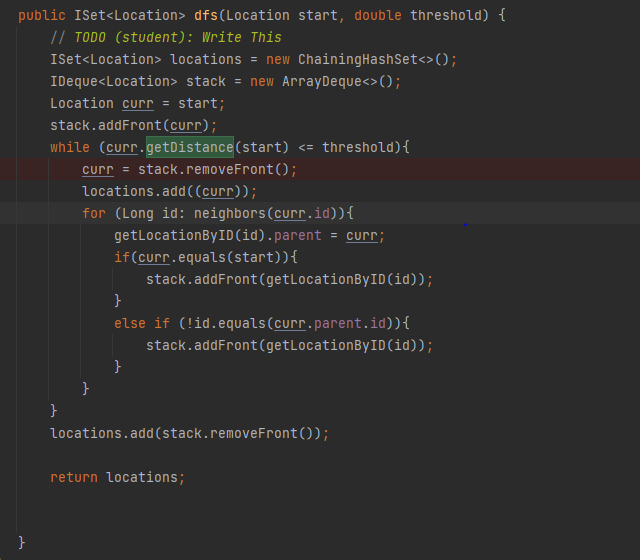Click the highlighted getDistance method call
Screen dimensions: 640x560
[190, 148]
